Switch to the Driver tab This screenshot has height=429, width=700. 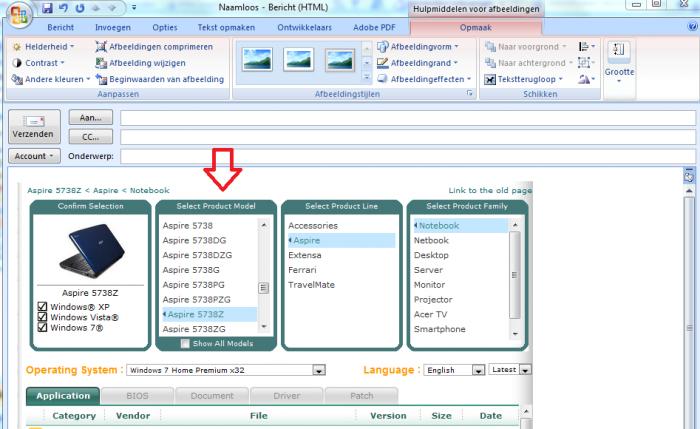(x=287, y=396)
